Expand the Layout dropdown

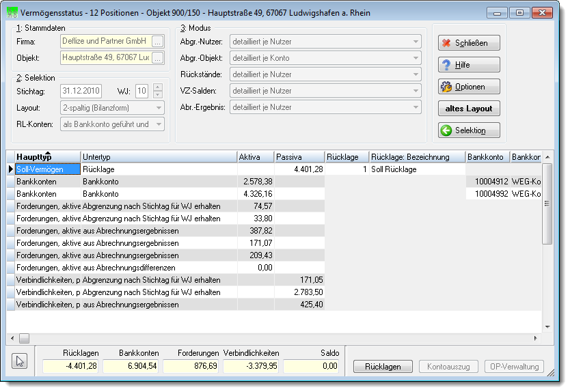tap(159, 108)
